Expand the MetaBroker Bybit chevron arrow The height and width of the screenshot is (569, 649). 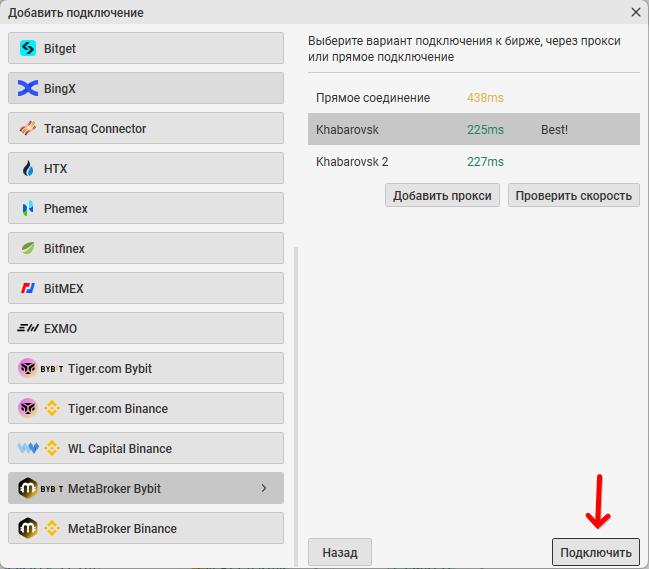264,488
